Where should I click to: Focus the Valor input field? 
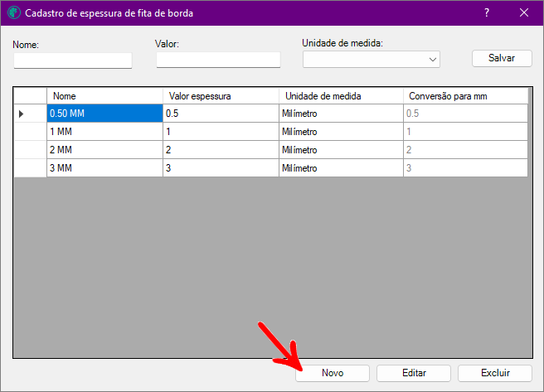coord(218,60)
